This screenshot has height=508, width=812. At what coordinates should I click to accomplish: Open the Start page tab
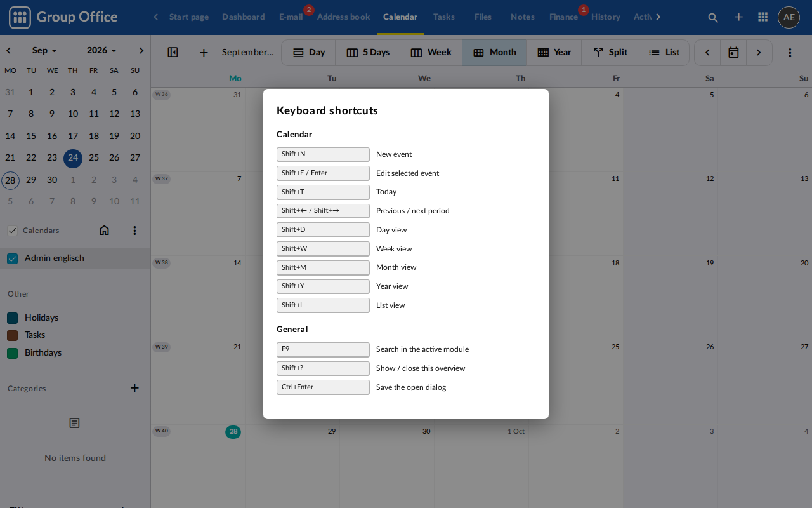(x=188, y=17)
